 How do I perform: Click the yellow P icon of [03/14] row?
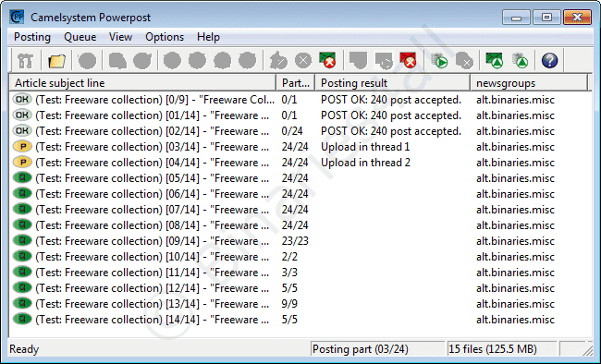click(22, 147)
